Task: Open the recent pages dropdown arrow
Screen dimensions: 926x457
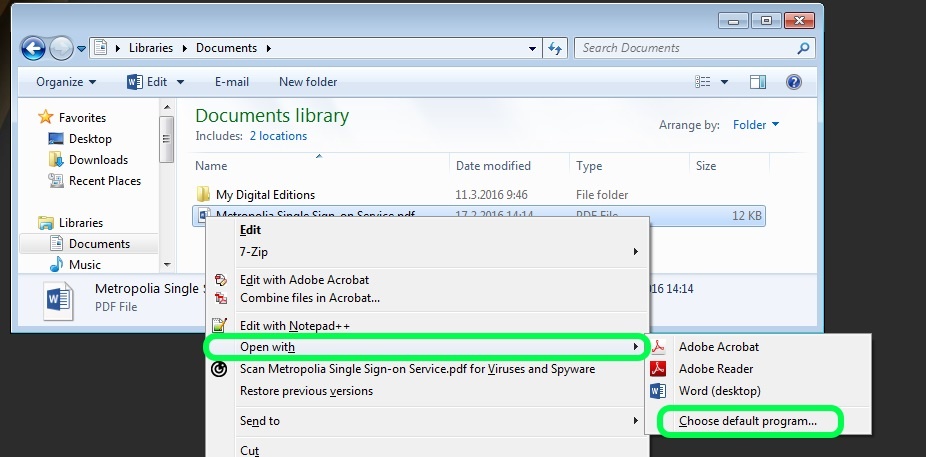Action: tap(81, 48)
